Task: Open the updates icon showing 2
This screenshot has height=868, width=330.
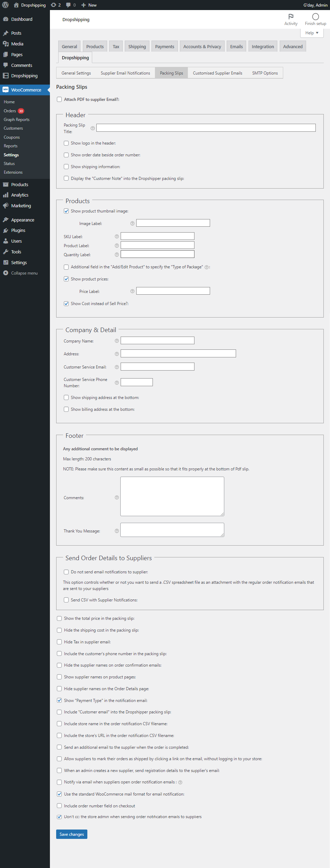Action: [53, 5]
